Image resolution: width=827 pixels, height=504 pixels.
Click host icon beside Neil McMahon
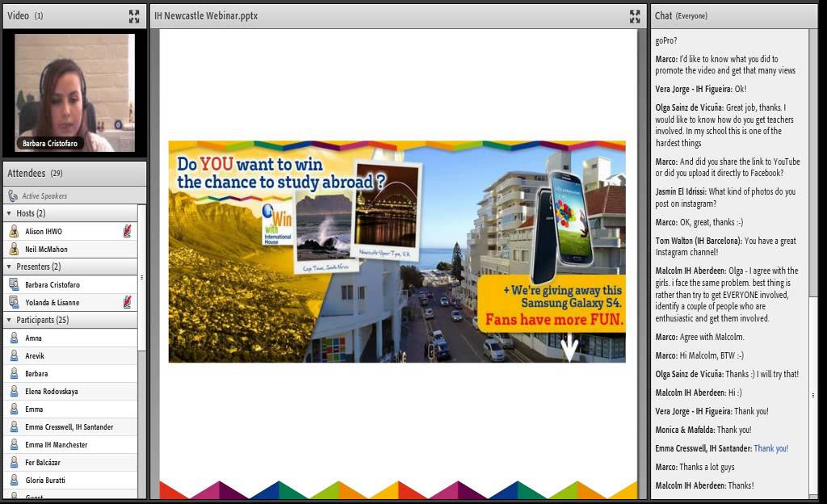(15, 250)
